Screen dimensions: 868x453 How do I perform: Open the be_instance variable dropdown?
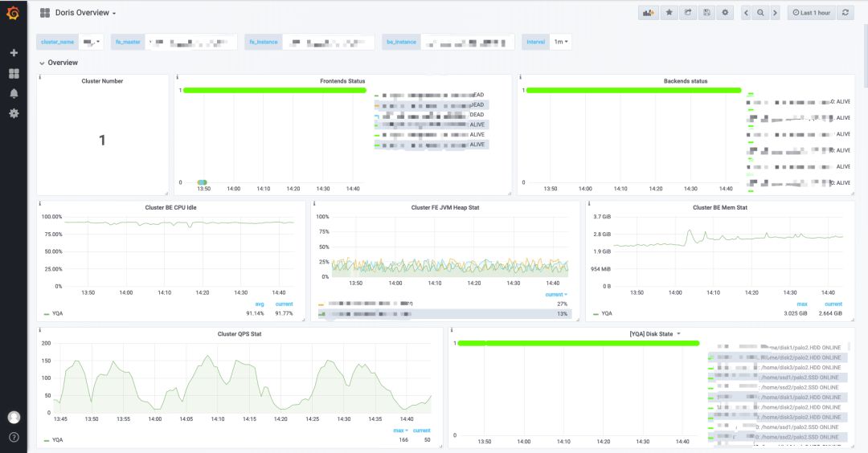tap(468, 42)
